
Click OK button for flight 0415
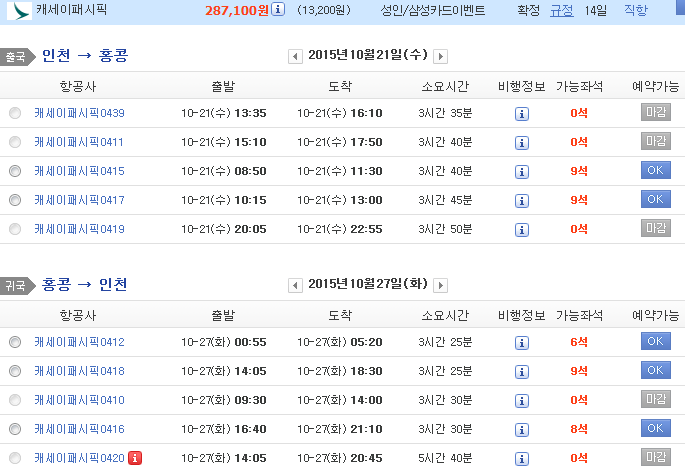pos(656,170)
